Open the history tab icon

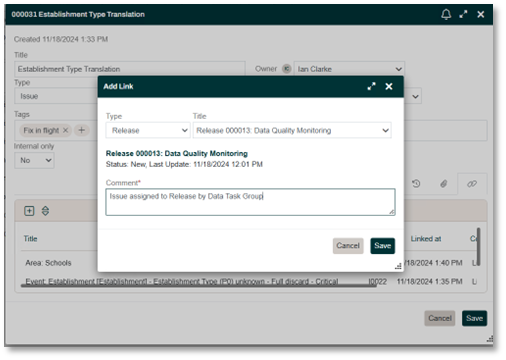pyautogui.click(x=416, y=184)
